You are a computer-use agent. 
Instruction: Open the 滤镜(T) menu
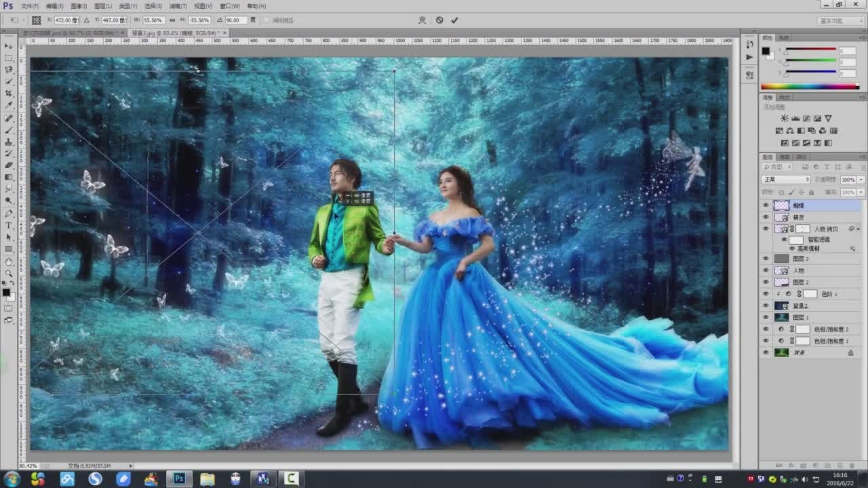180,6
